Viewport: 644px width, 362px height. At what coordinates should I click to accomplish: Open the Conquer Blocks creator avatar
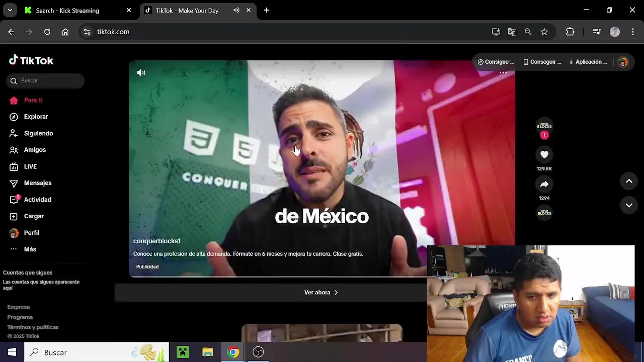544,126
